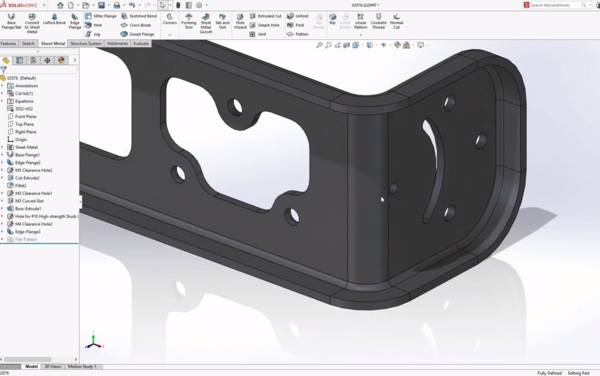Image resolution: width=600 pixels, height=376 pixels.
Task: Click the Unfold tool
Action: coord(298,16)
